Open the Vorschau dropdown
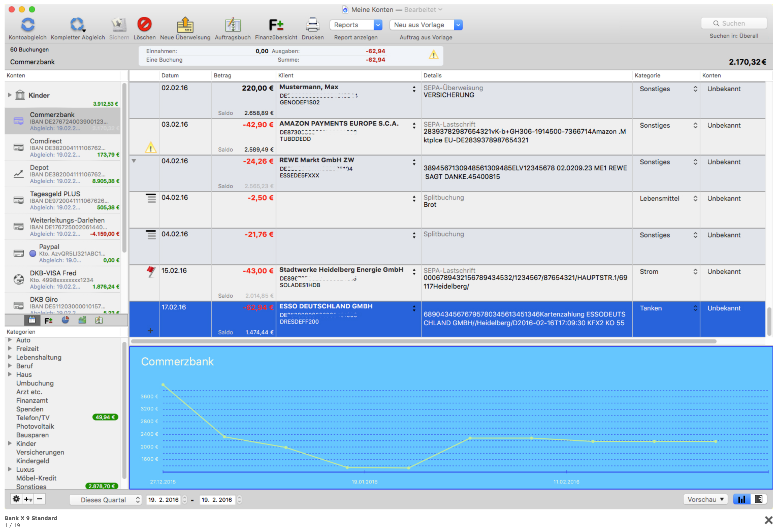This screenshot has height=532, width=776. 705,499
